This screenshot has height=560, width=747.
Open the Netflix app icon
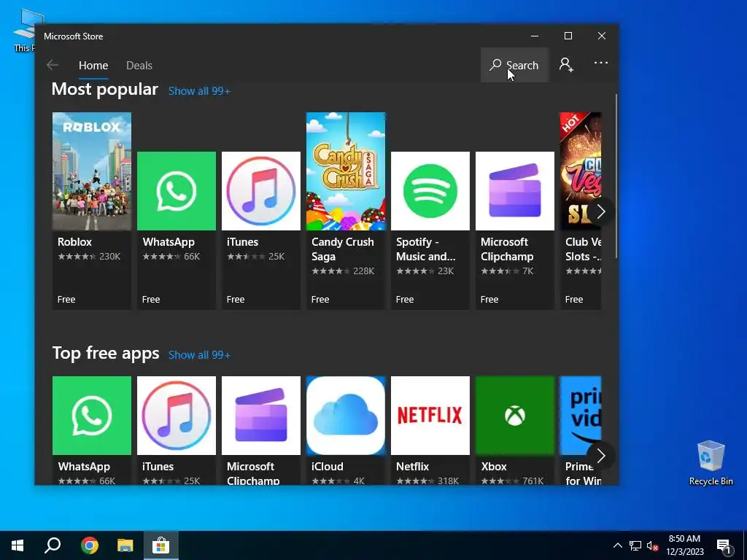coord(430,416)
